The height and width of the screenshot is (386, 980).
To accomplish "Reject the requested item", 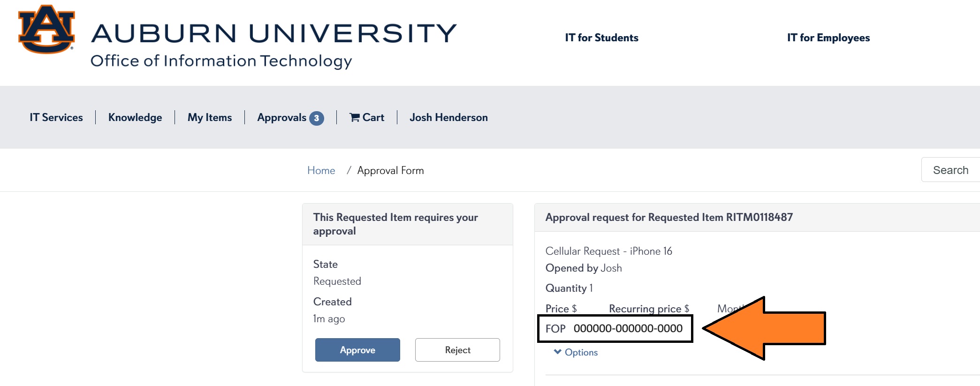I will [457, 350].
